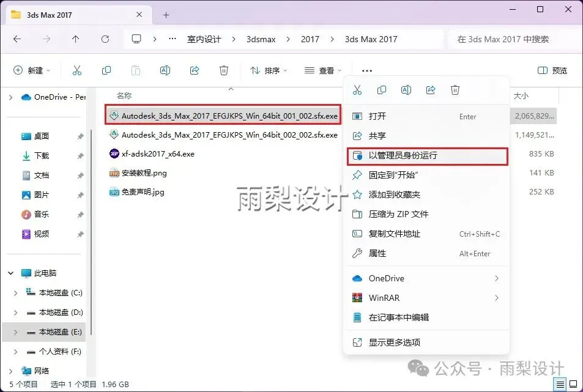Click the Cut scissors icon in the context menu
The image size is (583, 392).
(x=357, y=90)
